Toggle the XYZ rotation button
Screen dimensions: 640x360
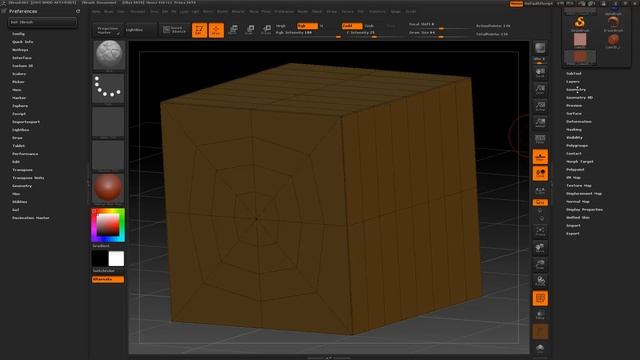[x=540, y=202]
